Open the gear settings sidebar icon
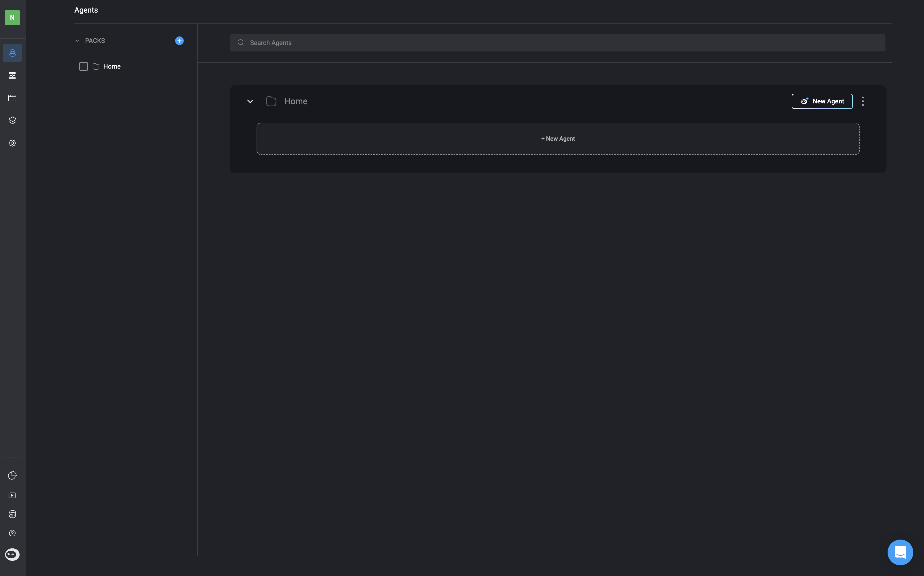 point(12,143)
